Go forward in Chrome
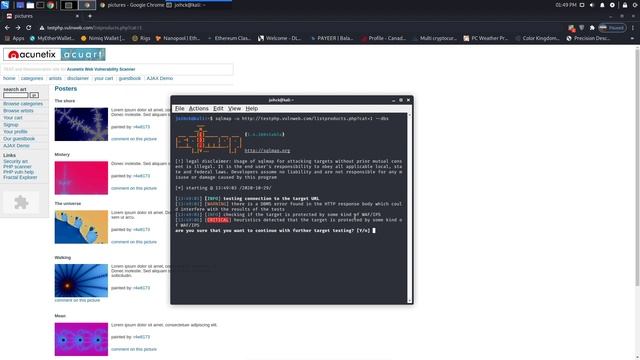Viewport: 640px width, 360px height. (x=18, y=27)
